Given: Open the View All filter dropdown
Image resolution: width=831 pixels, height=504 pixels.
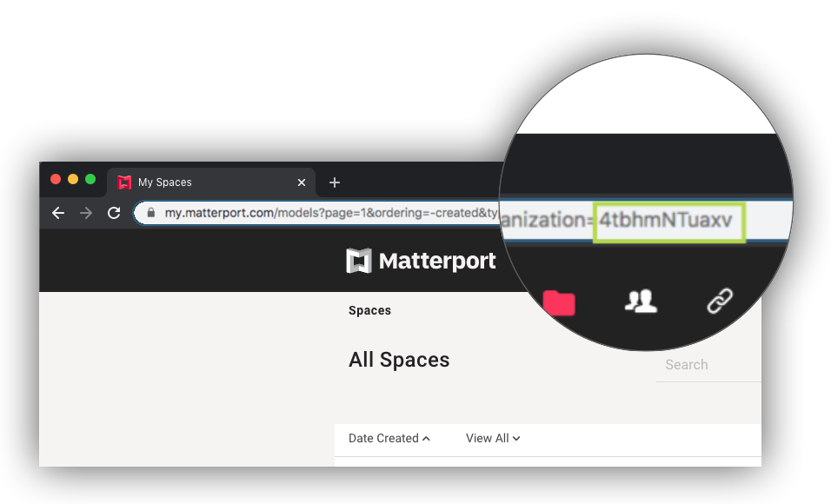Looking at the screenshot, I should point(493,438).
